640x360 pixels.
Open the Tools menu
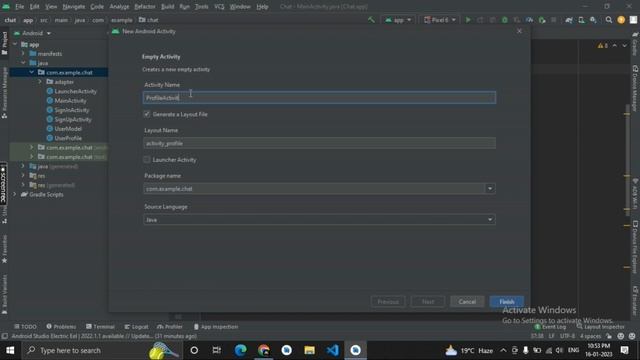202,7
